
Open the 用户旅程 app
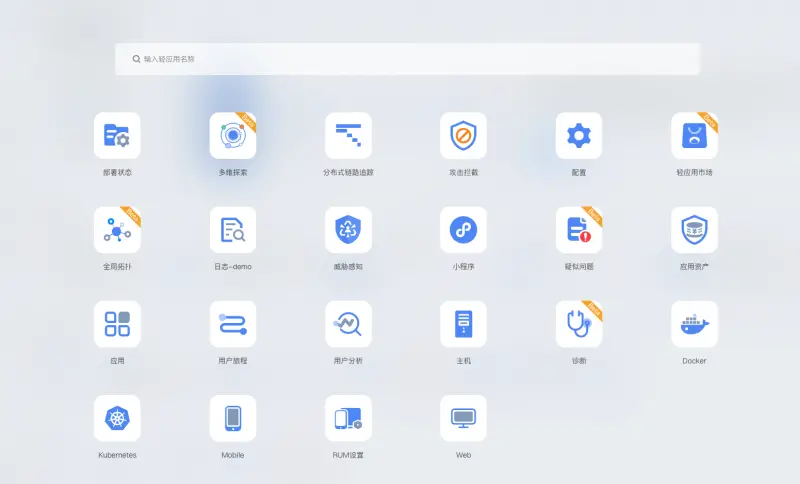[233, 324]
